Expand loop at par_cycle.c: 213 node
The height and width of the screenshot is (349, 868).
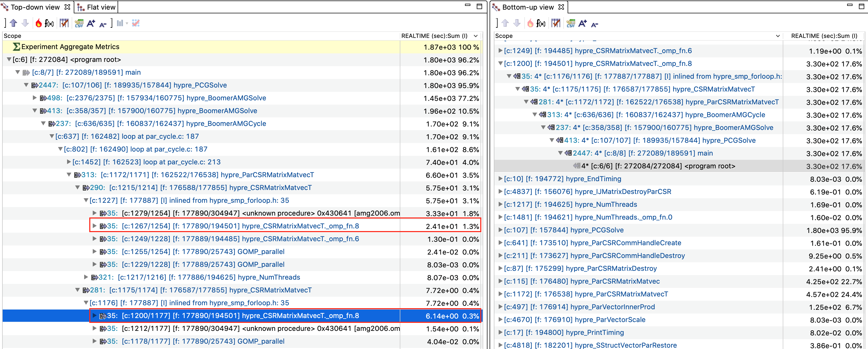(69, 162)
